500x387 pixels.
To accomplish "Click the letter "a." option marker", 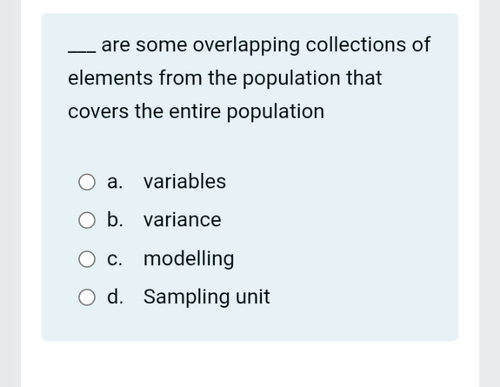I will pyautogui.click(x=115, y=182).
